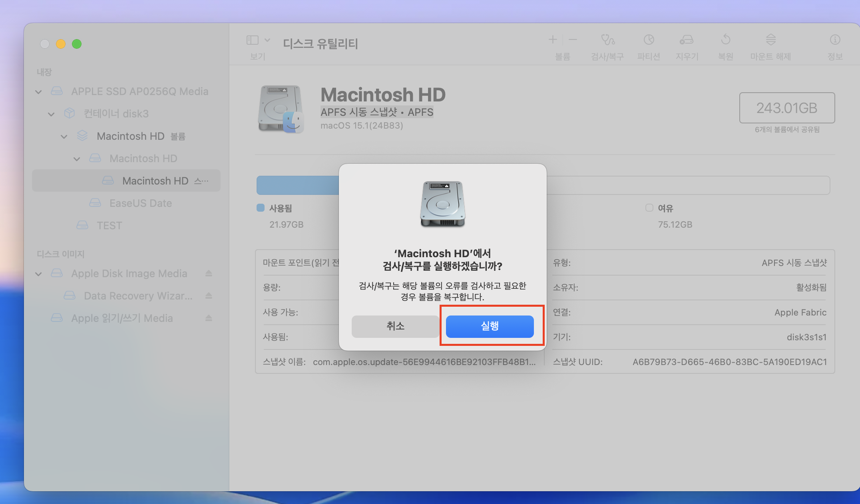The height and width of the screenshot is (504, 860).
Task: Collapse the Apple Disk Image Media tree
Action: [x=38, y=274]
